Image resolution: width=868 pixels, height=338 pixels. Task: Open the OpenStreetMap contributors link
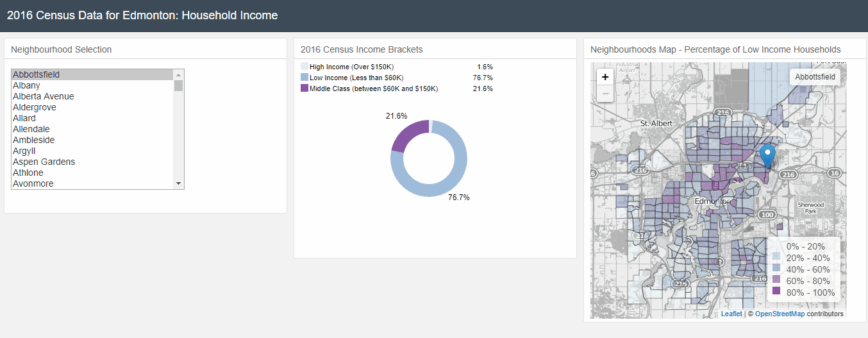coord(779,314)
